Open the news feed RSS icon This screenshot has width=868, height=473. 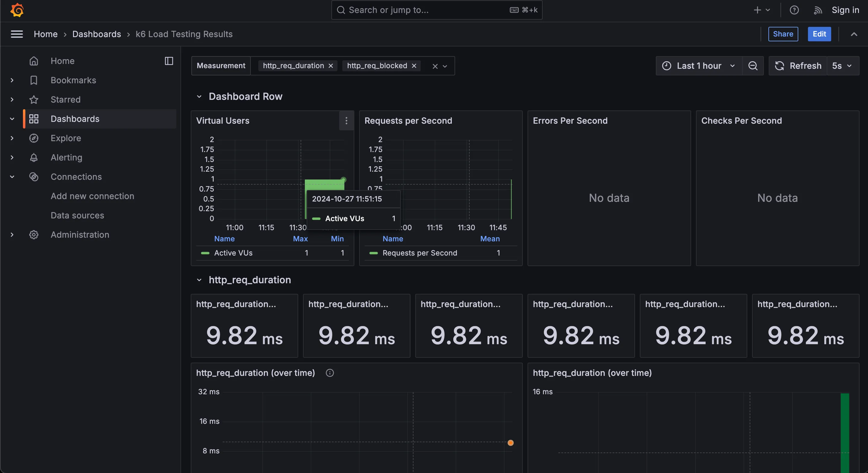(818, 10)
